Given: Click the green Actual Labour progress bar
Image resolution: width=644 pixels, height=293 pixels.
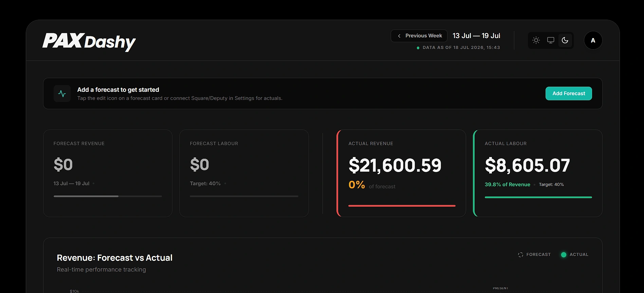Looking at the screenshot, I should click(x=538, y=197).
